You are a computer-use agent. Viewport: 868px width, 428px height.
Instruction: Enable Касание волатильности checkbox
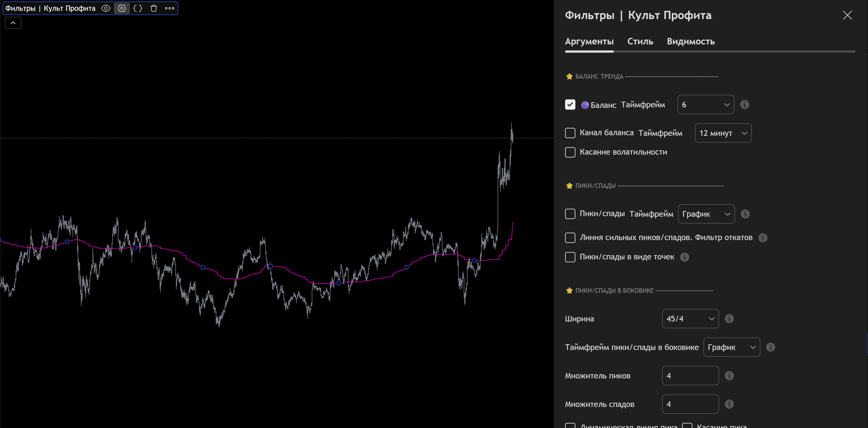pos(570,152)
